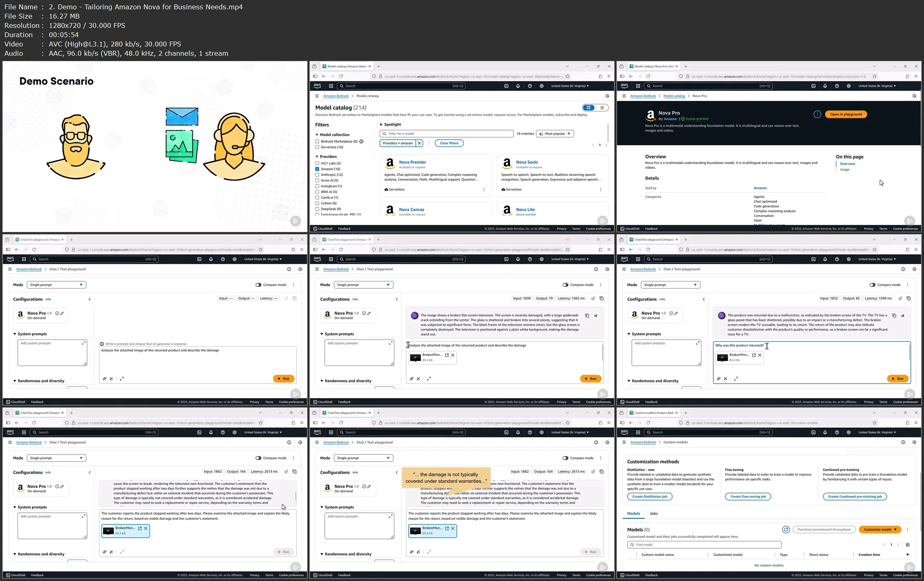
Task: Collapse System prompts in Input: 1838 playground
Action: tap(322, 334)
